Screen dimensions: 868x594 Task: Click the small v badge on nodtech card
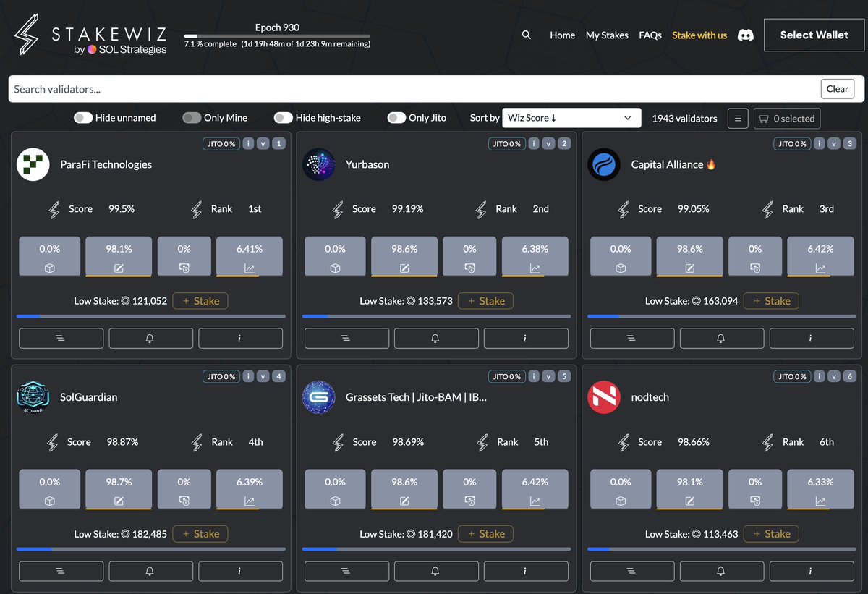(834, 377)
